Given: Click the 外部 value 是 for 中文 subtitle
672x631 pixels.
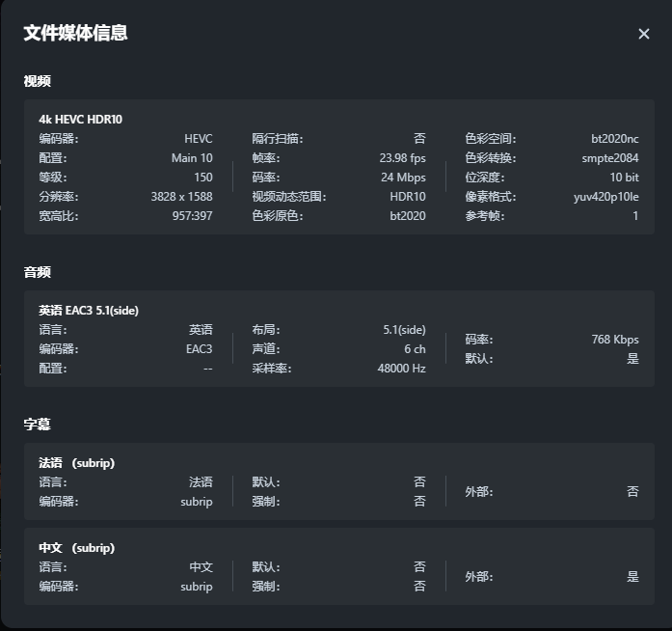Looking at the screenshot, I should click(632, 577).
